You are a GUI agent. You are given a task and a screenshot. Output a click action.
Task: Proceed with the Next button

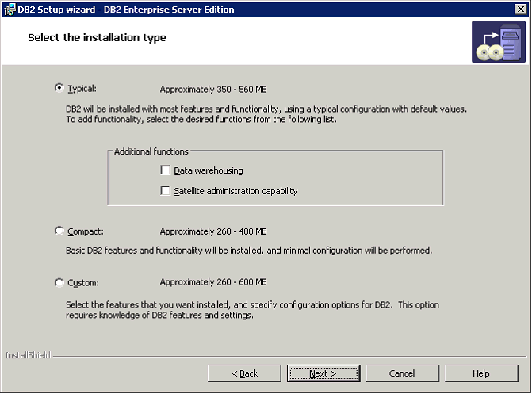[323, 373]
